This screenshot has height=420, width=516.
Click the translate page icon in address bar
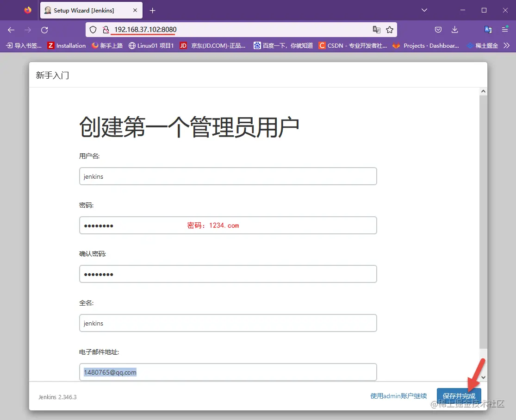(376, 30)
